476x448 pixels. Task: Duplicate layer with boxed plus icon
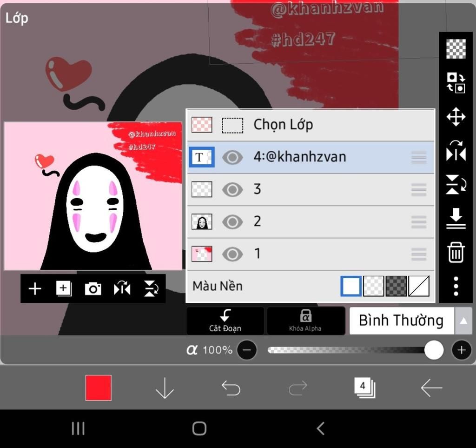click(64, 288)
